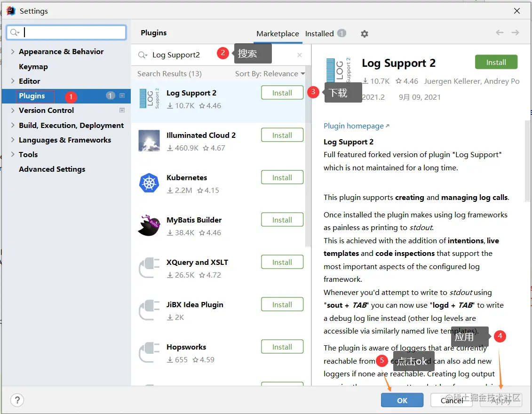532x414 pixels.
Task: Click the plugins settings gear icon
Action: point(364,33)
